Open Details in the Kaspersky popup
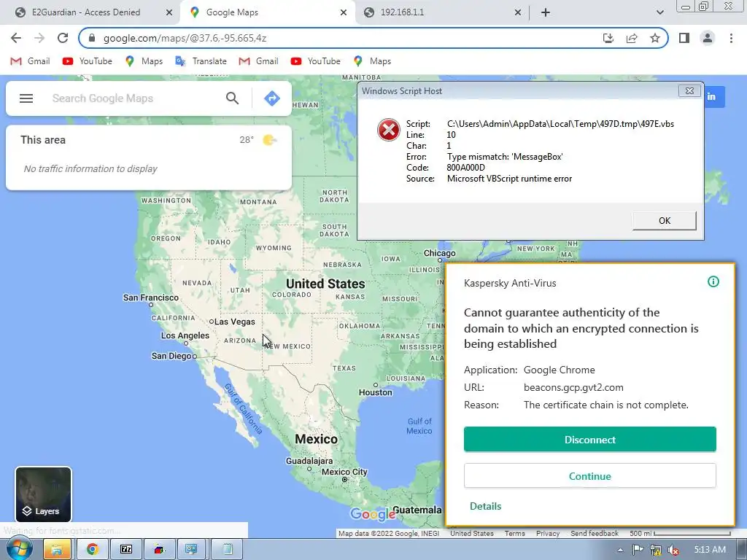Image resolution: width=747 pixels, height=560 pixels. 485,506
